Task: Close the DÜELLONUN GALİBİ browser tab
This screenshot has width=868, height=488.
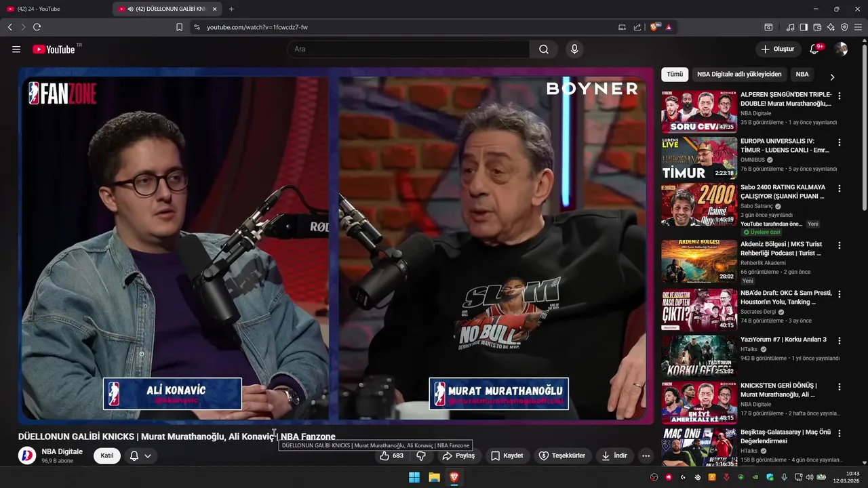Action: click(x=215, y=9)
